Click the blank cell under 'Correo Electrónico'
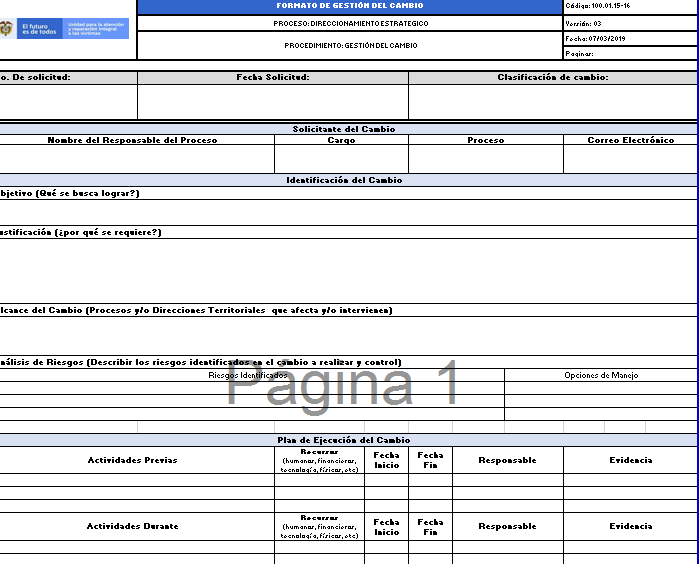This screenshot has height=564, width=699. point(630,159)
